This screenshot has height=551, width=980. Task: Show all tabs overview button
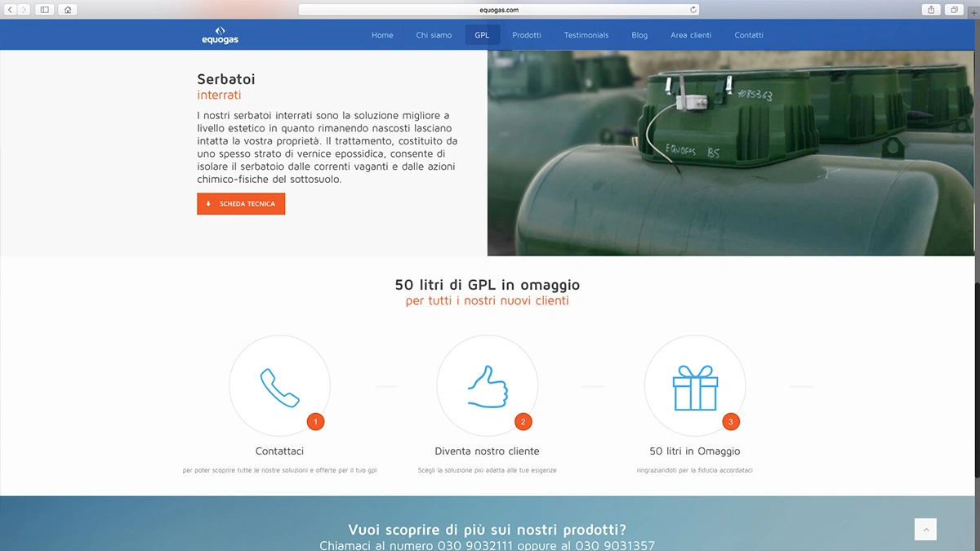pos(954,10)
